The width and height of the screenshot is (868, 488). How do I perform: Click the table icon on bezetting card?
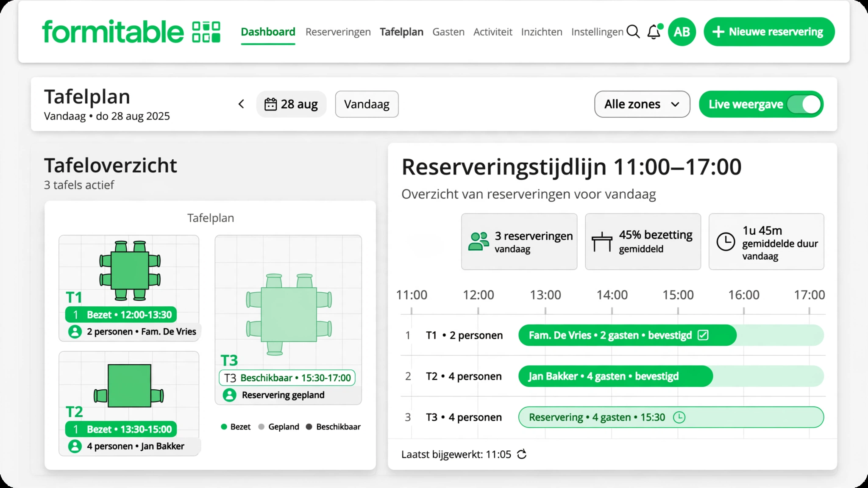click(602, 242)
